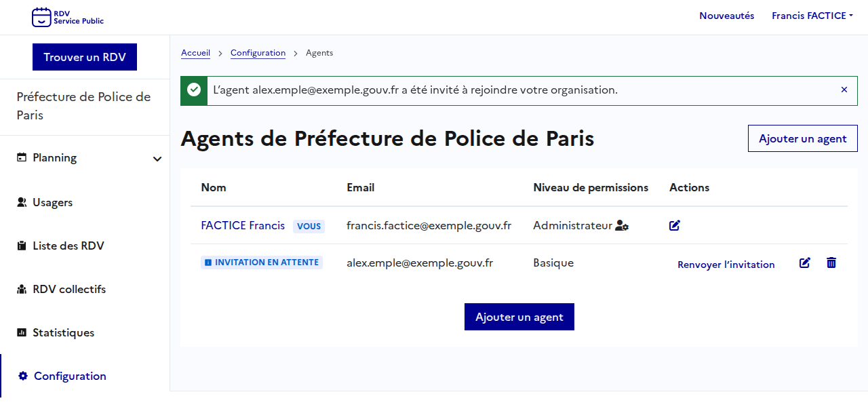Open Statistiques in the sidebar
This screenshot has height=407, width=868.
(x=63, y=333)
